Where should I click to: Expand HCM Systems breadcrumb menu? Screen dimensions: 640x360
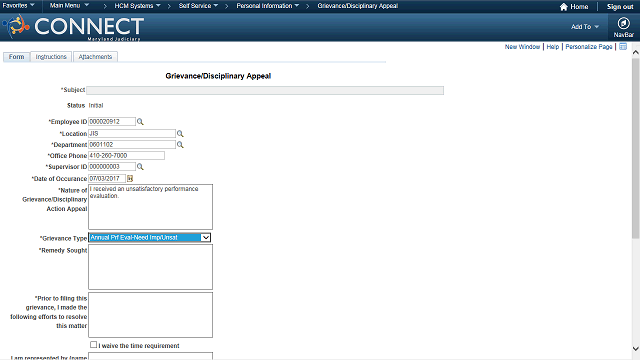coord(138,6)
